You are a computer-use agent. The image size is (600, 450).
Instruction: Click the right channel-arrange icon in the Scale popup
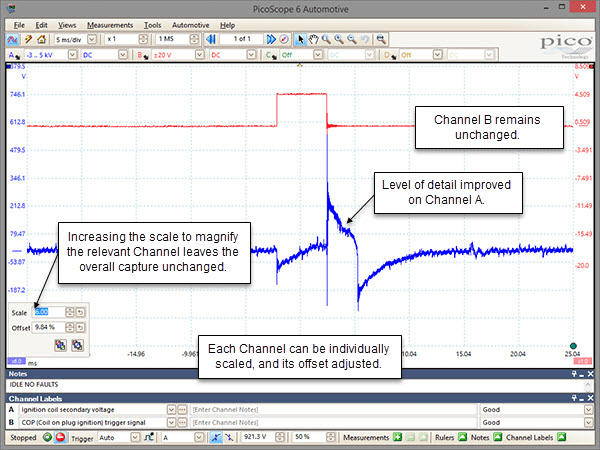coord(77,345)
